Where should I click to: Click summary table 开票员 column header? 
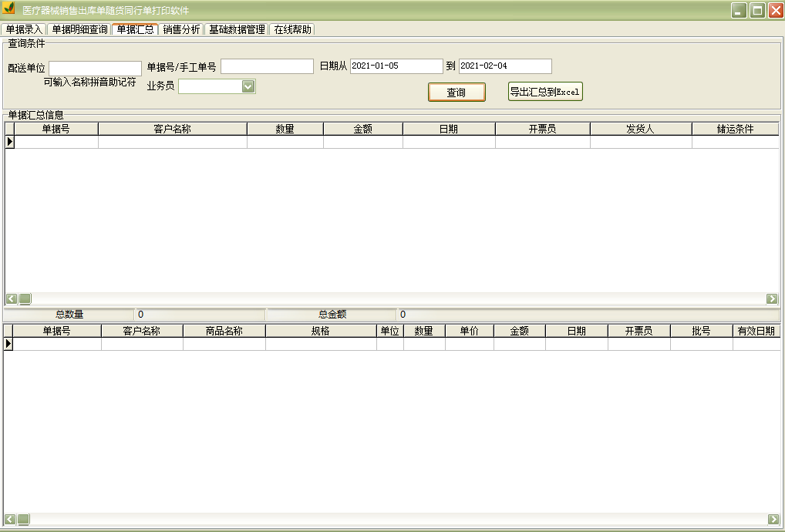(543, 129)
